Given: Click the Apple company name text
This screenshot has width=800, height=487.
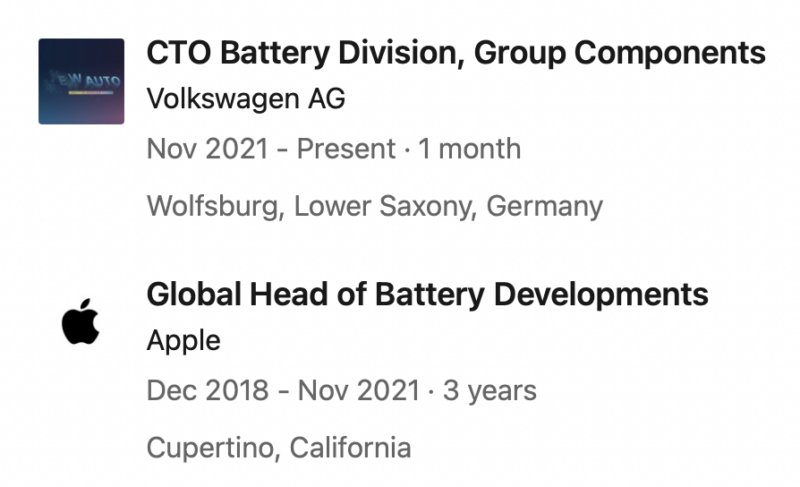Looking at the screenshot, I should coord(183,341).
